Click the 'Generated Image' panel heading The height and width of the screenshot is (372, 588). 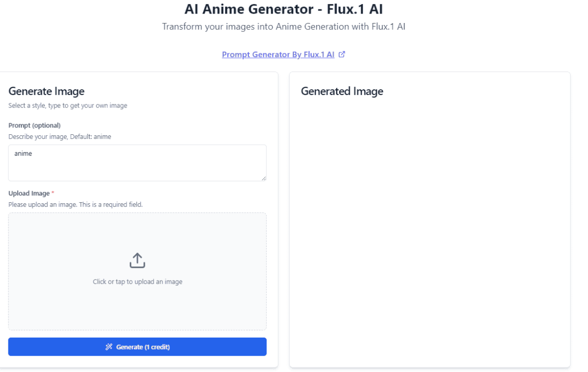coord(342,91)
